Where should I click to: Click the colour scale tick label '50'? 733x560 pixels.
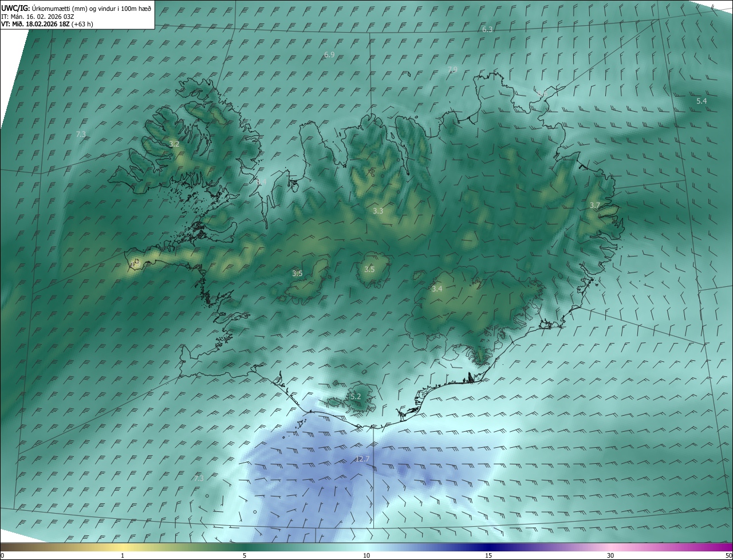coord(728,555)
